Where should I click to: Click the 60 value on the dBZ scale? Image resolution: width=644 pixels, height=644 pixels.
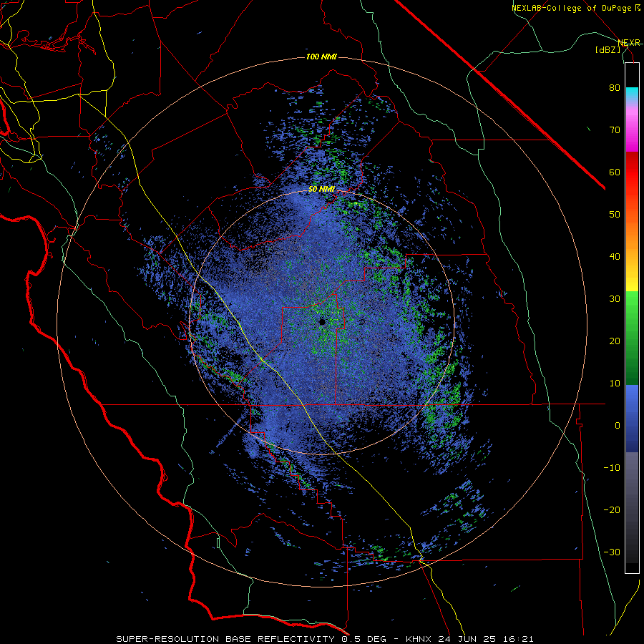615,172
